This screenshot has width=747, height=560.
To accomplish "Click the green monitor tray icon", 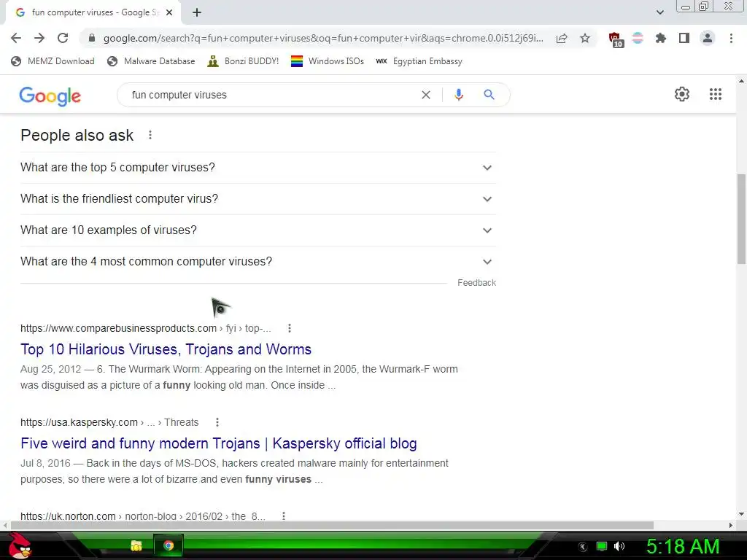I will coord(602,546).
